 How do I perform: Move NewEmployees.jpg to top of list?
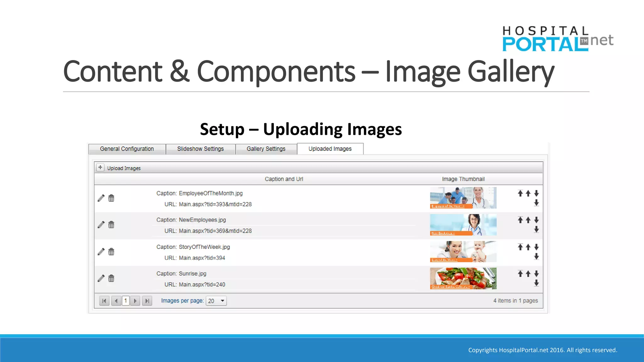[520, 220]
